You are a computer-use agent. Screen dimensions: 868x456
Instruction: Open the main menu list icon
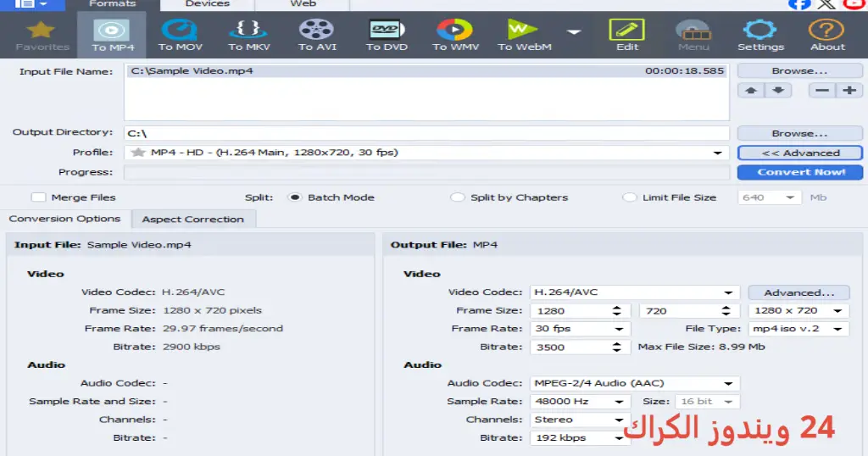click(x=31, y=4)
